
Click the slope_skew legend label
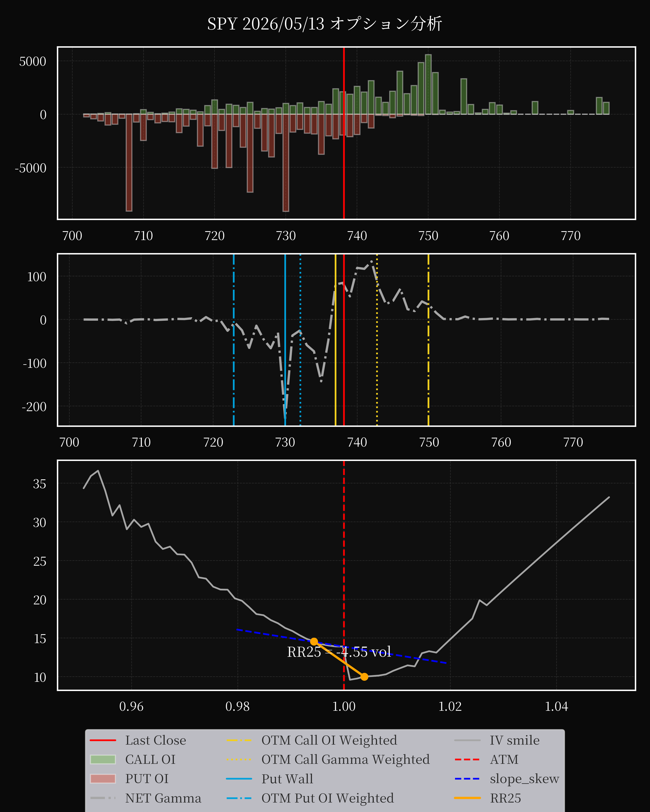coord(525,779)
